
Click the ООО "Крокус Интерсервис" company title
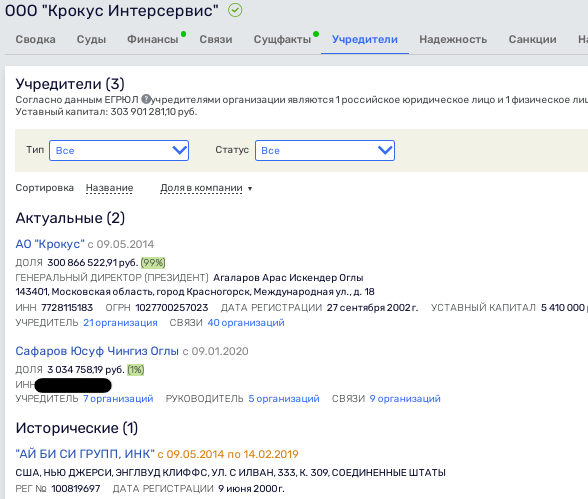pyautogui.click(x=112, y=10)
